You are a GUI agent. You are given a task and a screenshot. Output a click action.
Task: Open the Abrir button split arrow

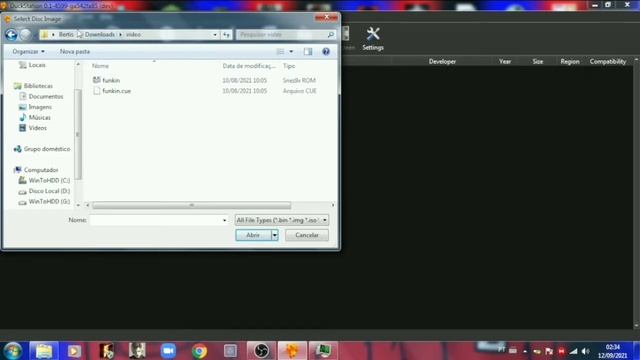(275, 235)
